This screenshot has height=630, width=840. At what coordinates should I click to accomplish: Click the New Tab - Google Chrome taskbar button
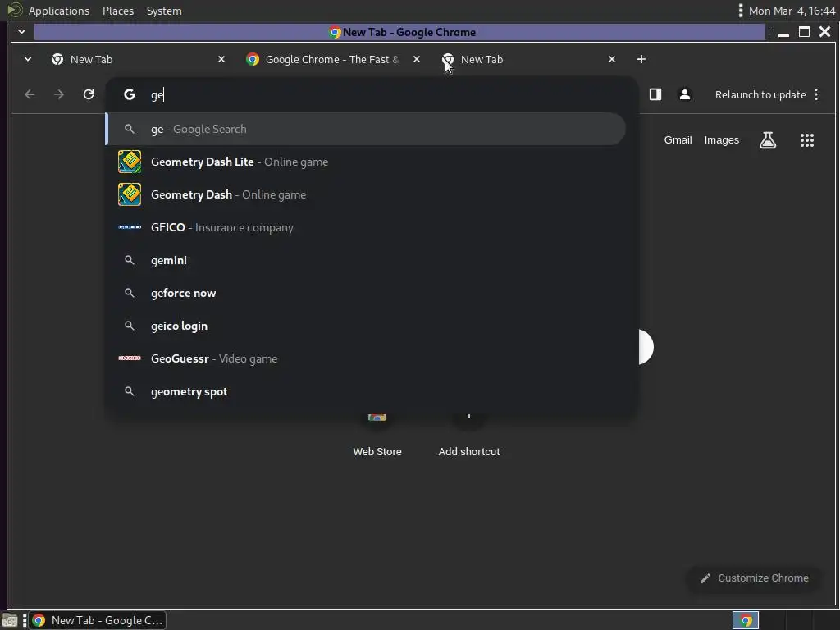click(x=98, y=620)
